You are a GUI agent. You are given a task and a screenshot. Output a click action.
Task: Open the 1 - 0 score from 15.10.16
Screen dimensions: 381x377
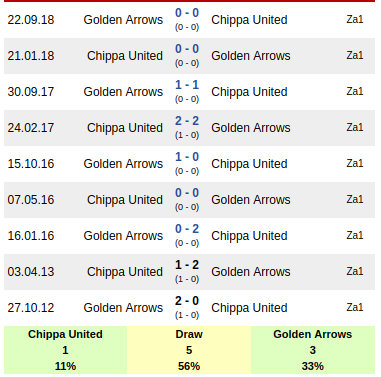click(187, 157)
